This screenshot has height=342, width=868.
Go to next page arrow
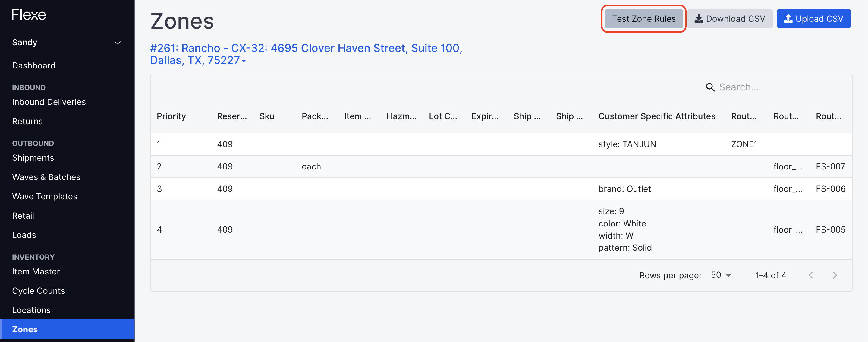[835, 275]
